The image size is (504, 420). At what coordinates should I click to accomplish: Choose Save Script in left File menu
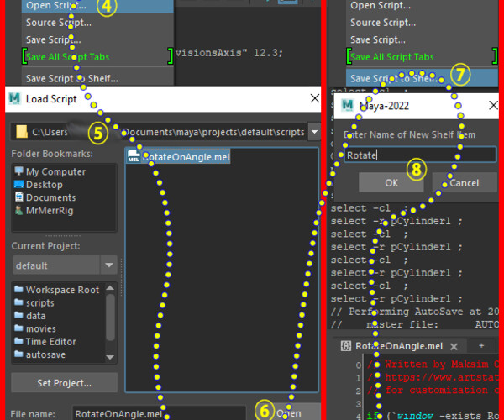tap(97, 39)
